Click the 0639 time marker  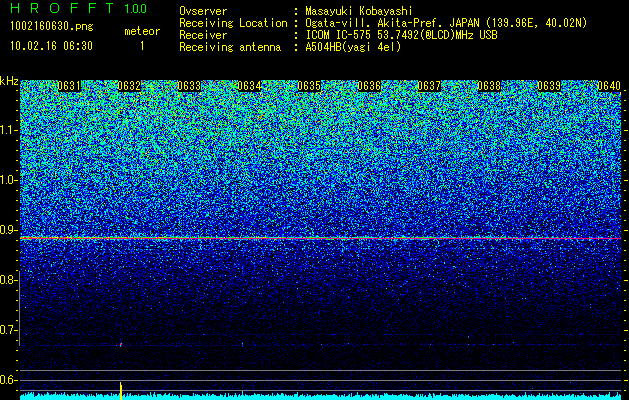(x=549, y=86)
